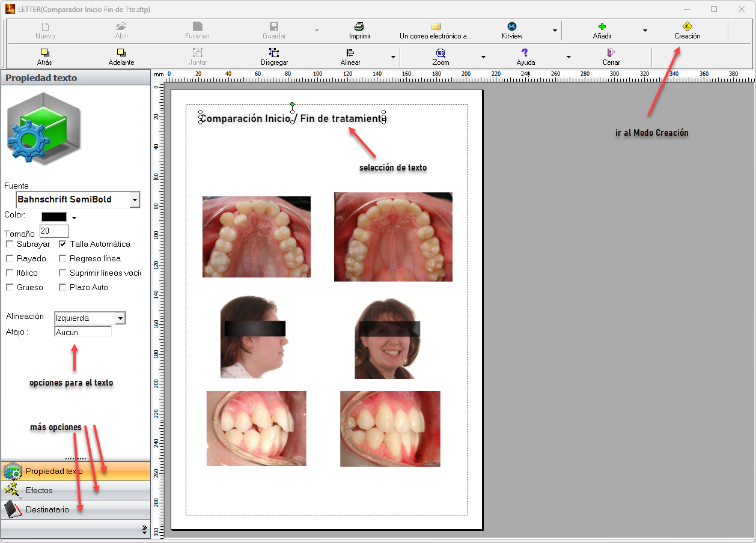The image size is (756, 543).
Task: Expand the Fuente font dropdown
Action: click(x=134, y=200)
